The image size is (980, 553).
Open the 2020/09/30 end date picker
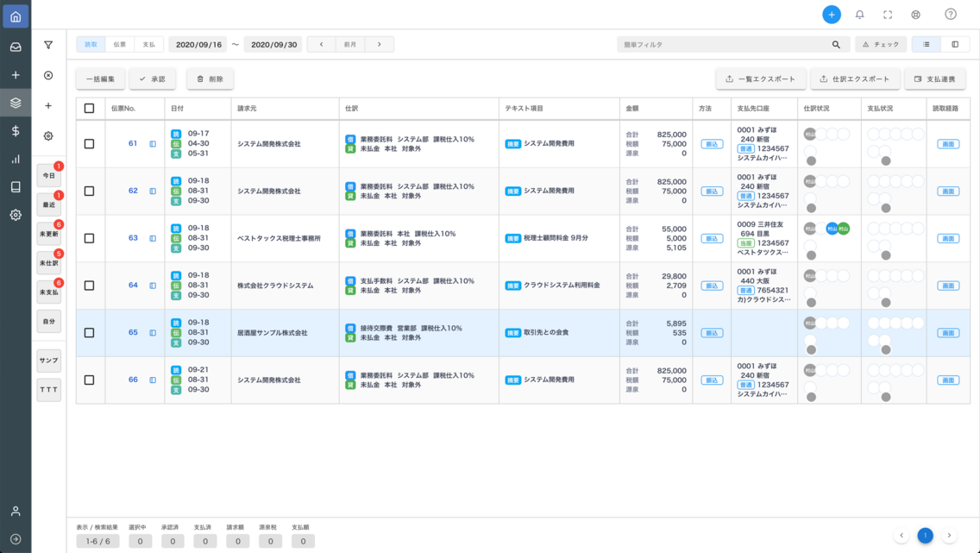tap(273, 43)
